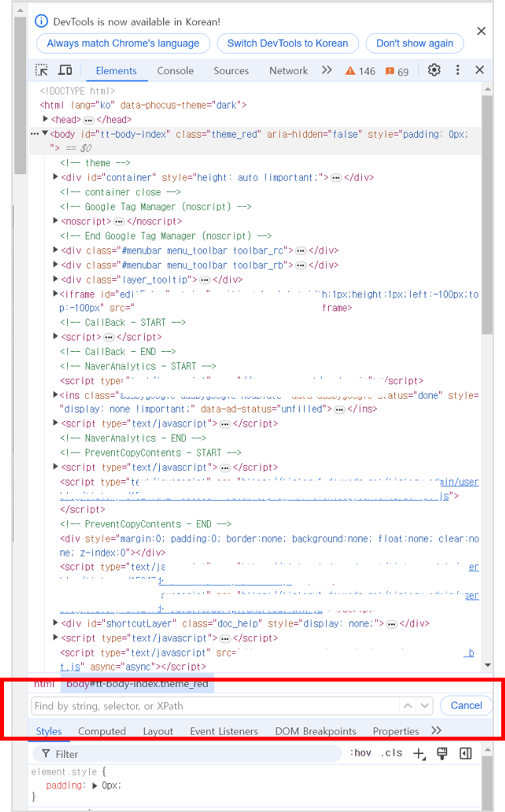Image resolution: width=505 pixels, height=812 pixels.
Task: Click the ellipsis beside the body element row
Action: pos(35,134)
